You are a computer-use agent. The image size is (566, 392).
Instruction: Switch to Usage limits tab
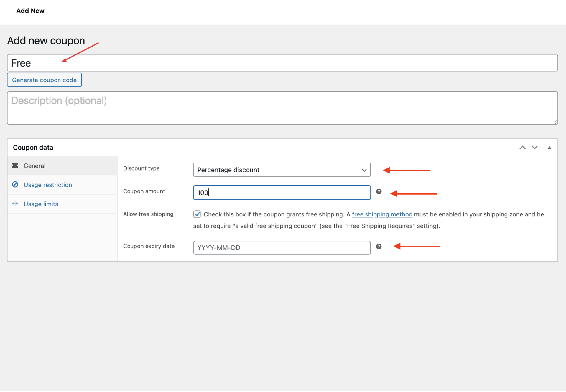click(x=62, y=204)
